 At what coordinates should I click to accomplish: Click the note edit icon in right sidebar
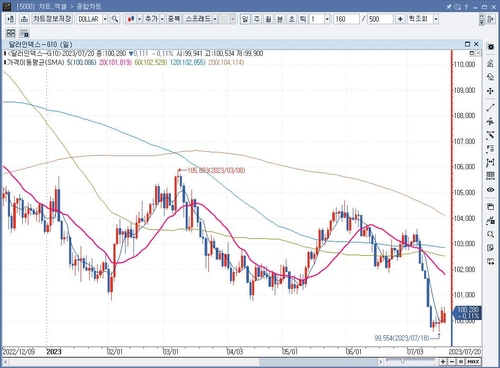coord(491,248)
